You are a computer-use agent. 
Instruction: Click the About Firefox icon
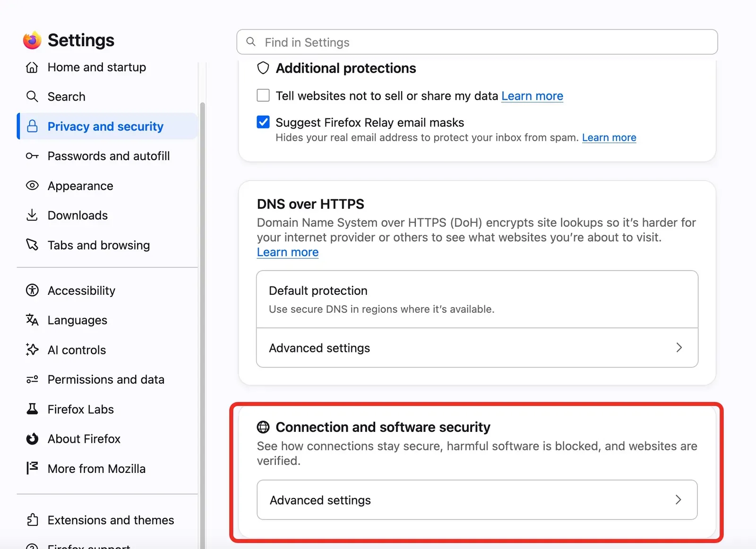(32, 438)
